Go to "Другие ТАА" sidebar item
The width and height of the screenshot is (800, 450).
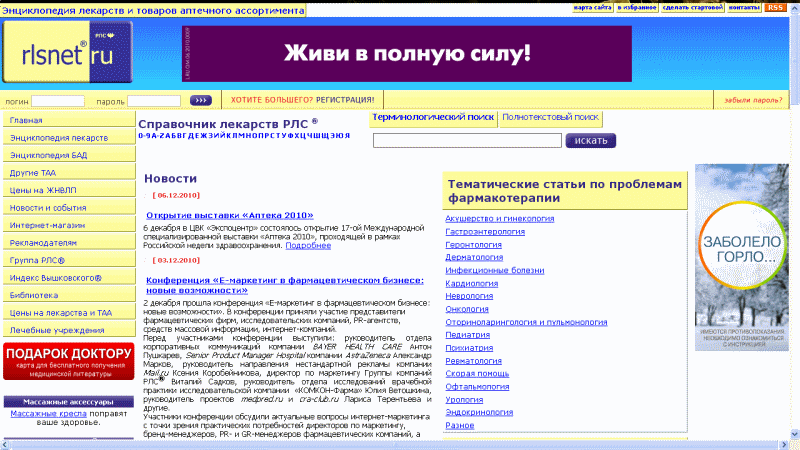69,173
